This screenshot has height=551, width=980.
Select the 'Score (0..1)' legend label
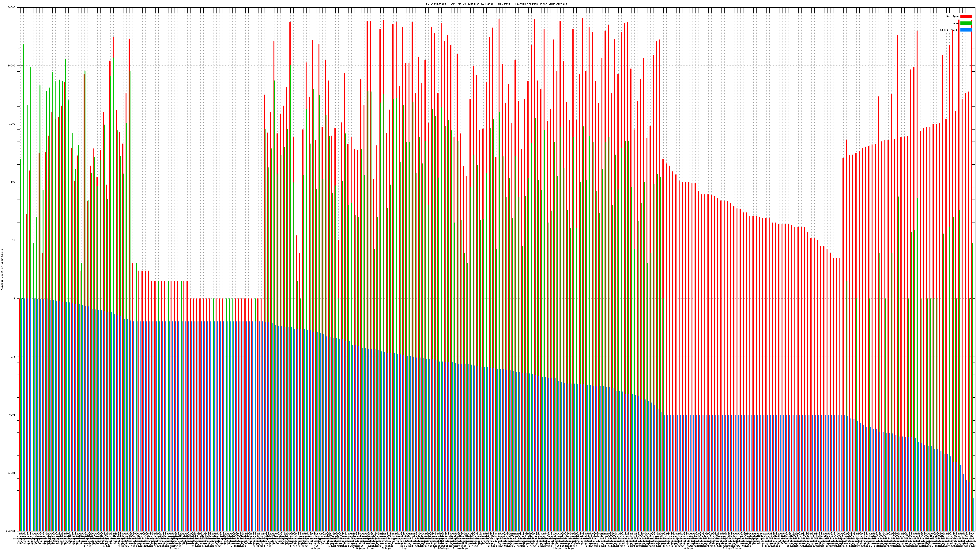click(x=949, y=30)
